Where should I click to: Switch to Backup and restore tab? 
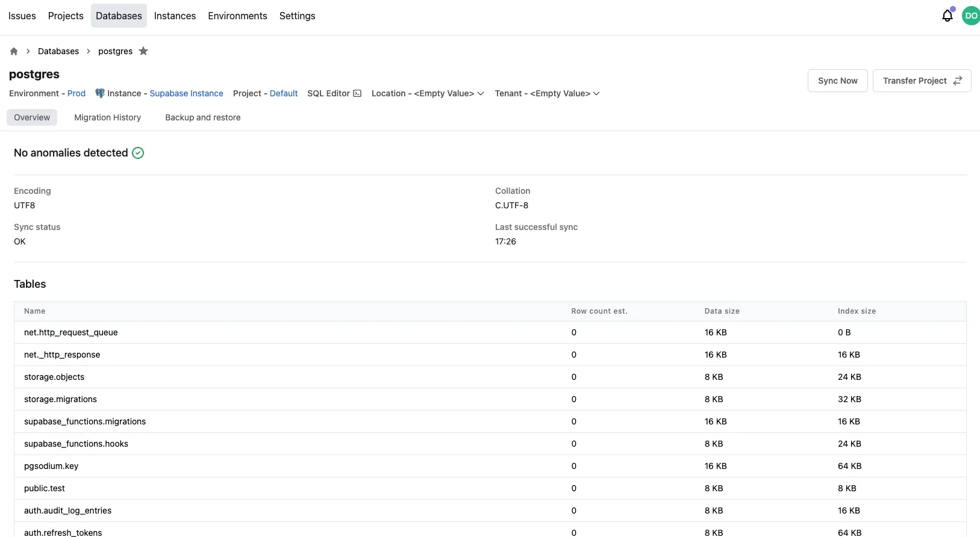[x=203, y=117]
